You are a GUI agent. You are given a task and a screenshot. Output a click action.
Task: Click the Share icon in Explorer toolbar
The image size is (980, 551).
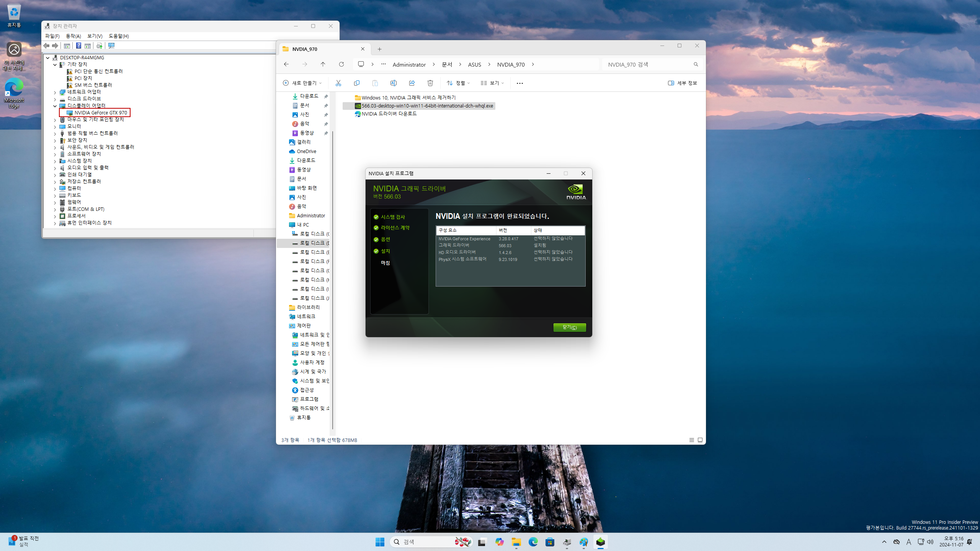click(x=412, y=83)
